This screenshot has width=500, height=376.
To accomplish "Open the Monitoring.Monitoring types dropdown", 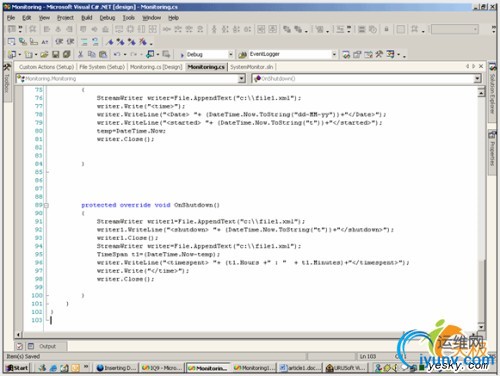I will coord(242,79).
